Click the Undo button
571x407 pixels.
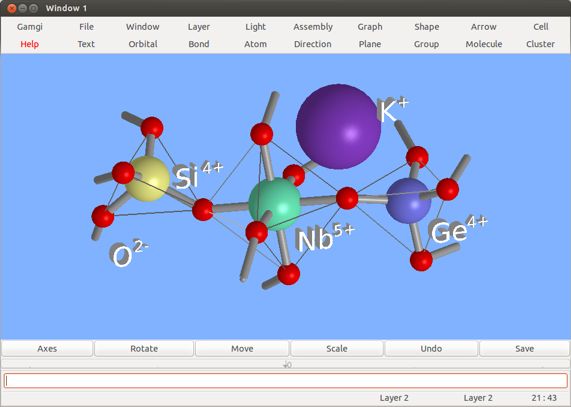coord(431,348)
